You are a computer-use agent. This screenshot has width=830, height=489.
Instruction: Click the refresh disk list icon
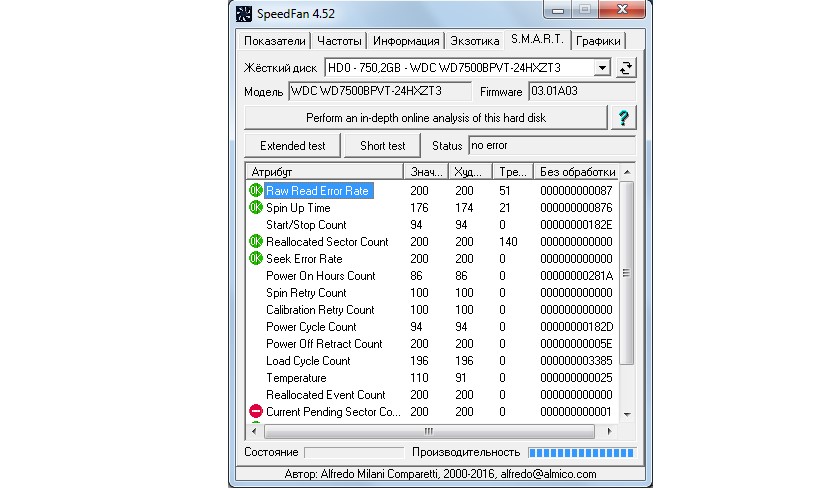click(x=626, y=68)
